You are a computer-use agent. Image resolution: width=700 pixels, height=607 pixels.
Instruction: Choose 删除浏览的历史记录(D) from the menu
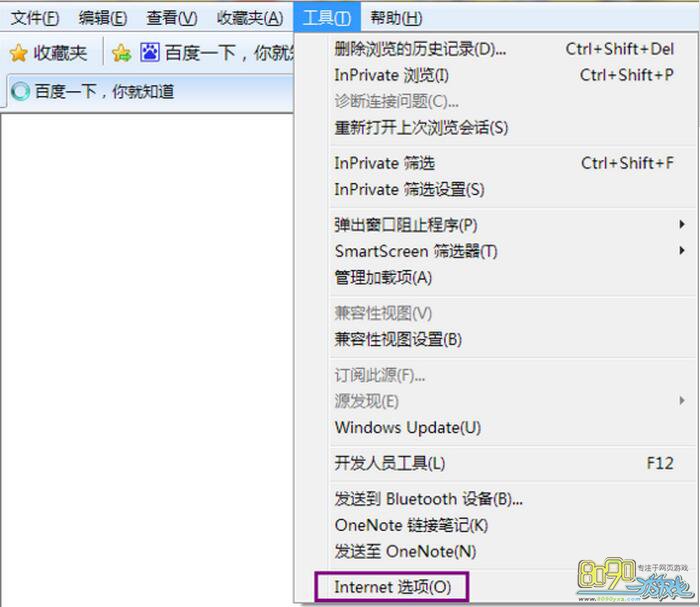(x=420, y=49)
